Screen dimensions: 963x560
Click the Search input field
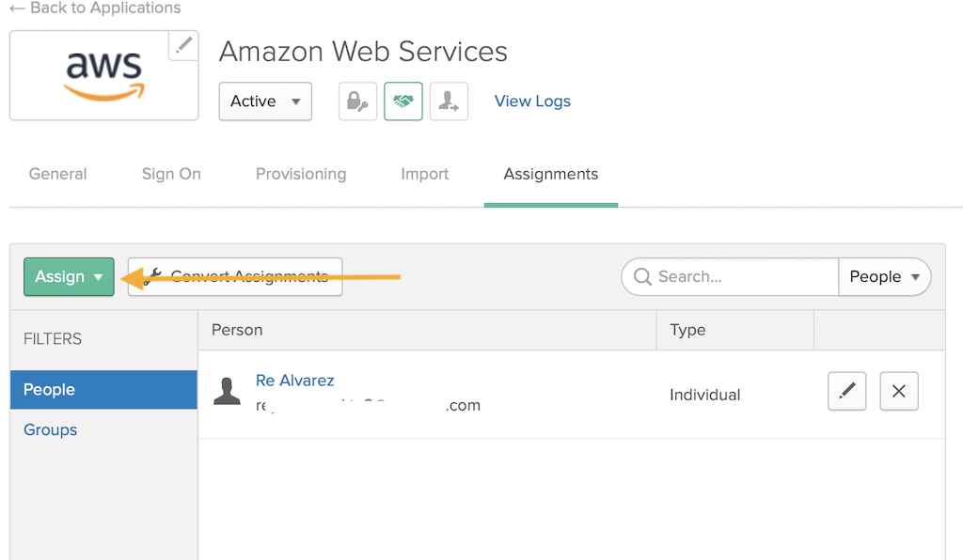click(730, 276)
